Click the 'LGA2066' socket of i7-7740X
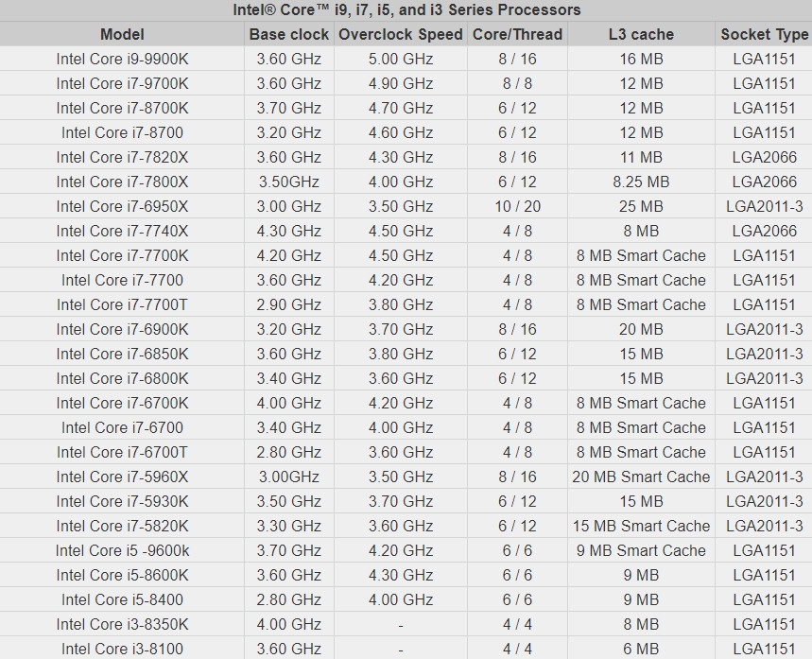 point(764,231)
